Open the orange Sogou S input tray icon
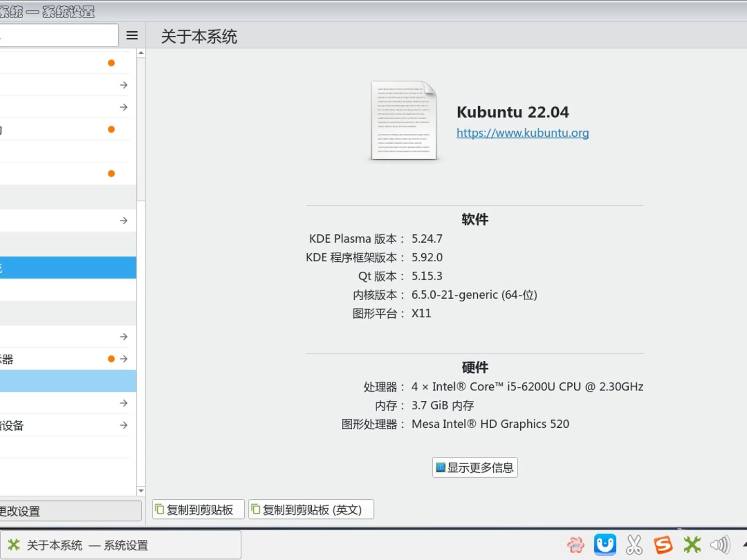747x560 pixels. tap(663, 545)
